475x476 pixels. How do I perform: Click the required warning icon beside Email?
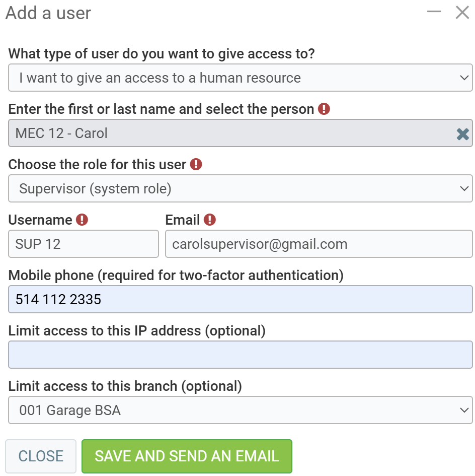[209, 220]
